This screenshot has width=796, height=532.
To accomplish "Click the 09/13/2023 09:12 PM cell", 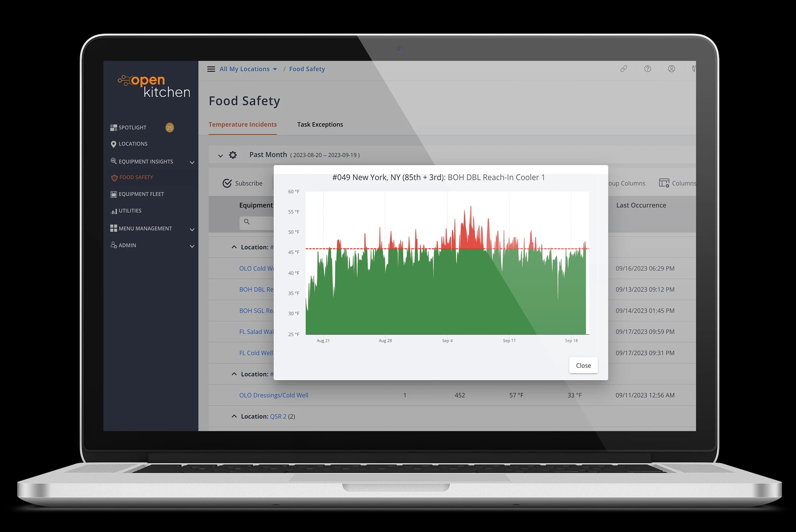I will tap(645, 290).
